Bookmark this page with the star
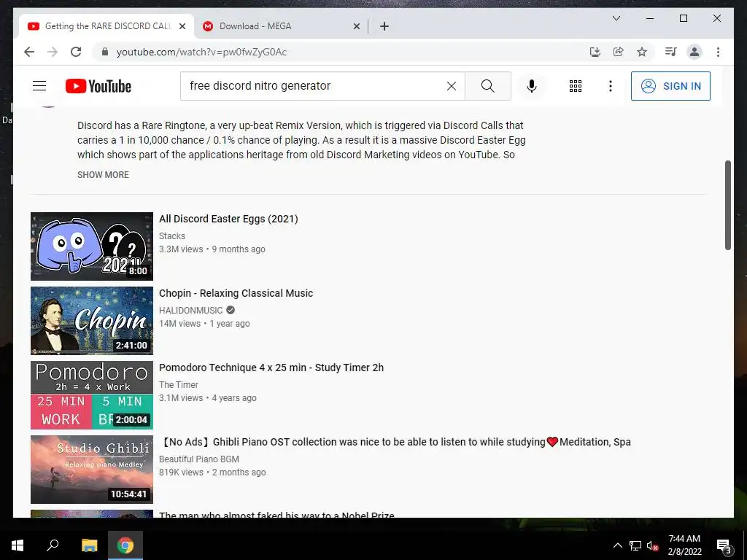Image resolution: width=747 pixels, height=560 pixels. 642,52
